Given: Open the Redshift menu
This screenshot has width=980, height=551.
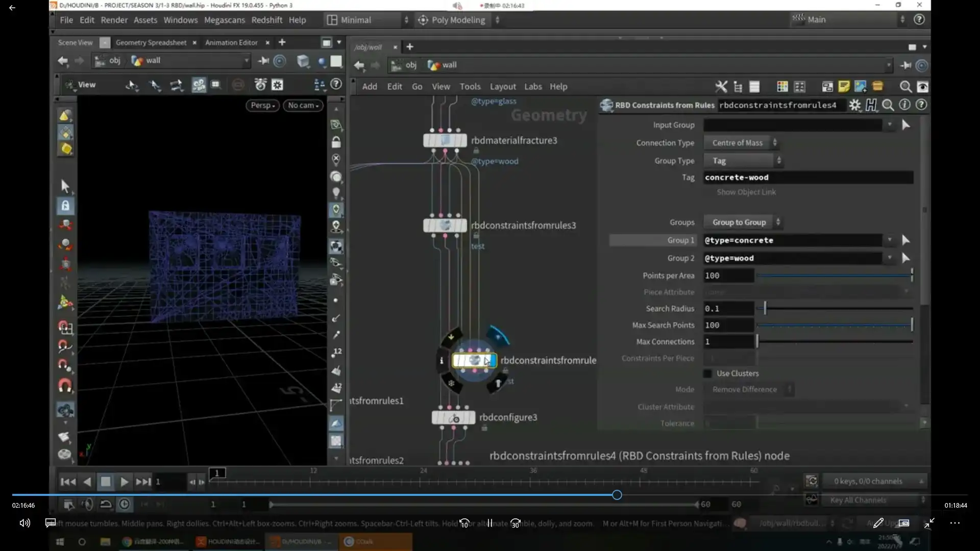Looking at the screenshot, I should click(266, 20).
